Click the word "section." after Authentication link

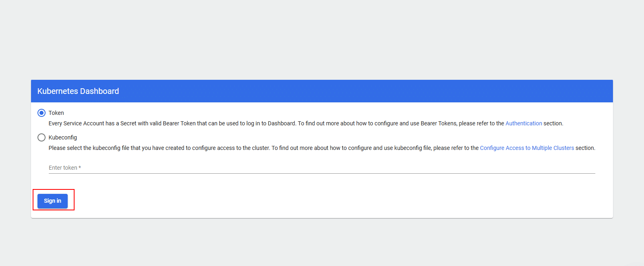[x=553, y=123]
